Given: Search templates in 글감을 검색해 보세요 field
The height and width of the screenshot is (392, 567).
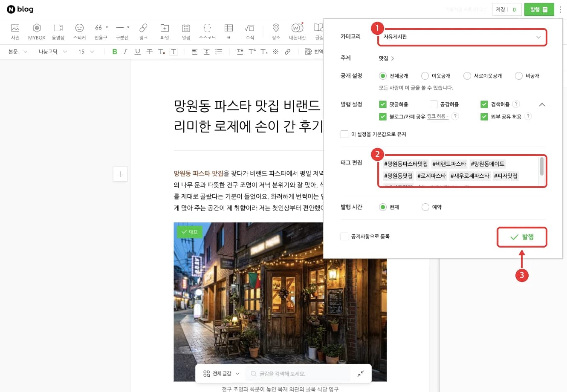Looking at the screenshot, I should [x=298, y=374].
